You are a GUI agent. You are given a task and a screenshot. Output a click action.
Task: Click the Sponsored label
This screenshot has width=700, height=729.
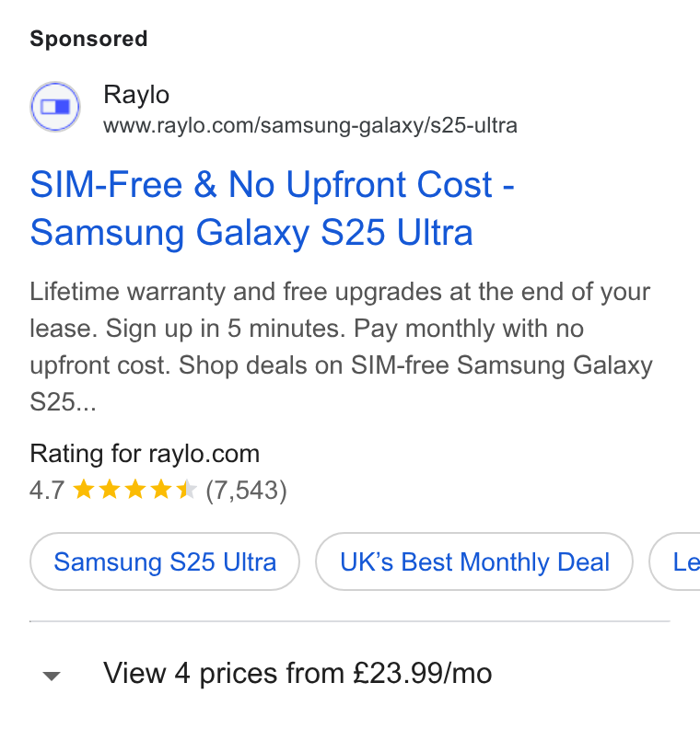coord(88,39)
